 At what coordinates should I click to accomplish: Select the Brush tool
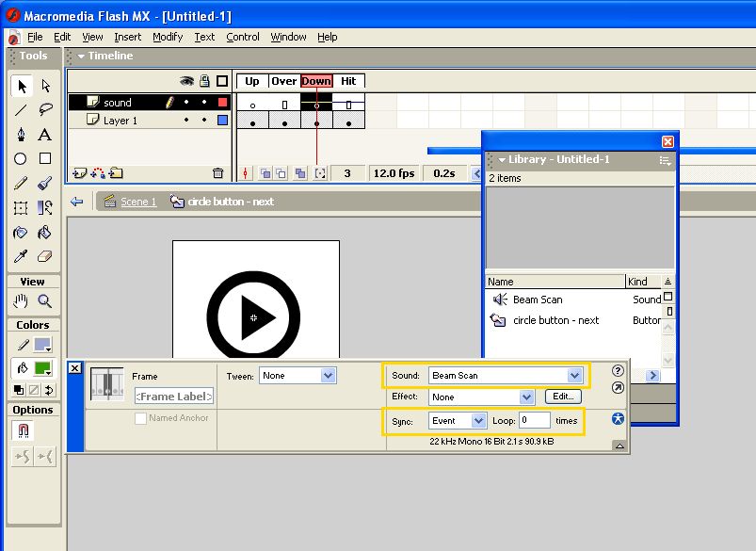45,184
